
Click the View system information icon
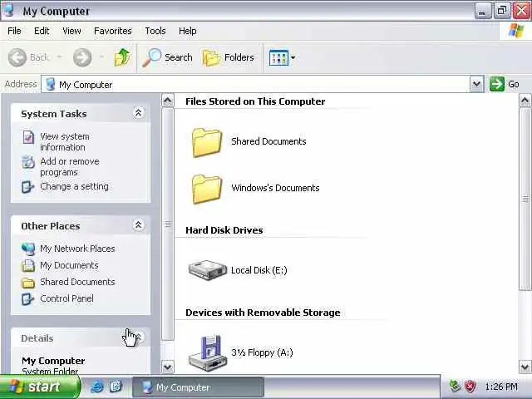[28, 137]
